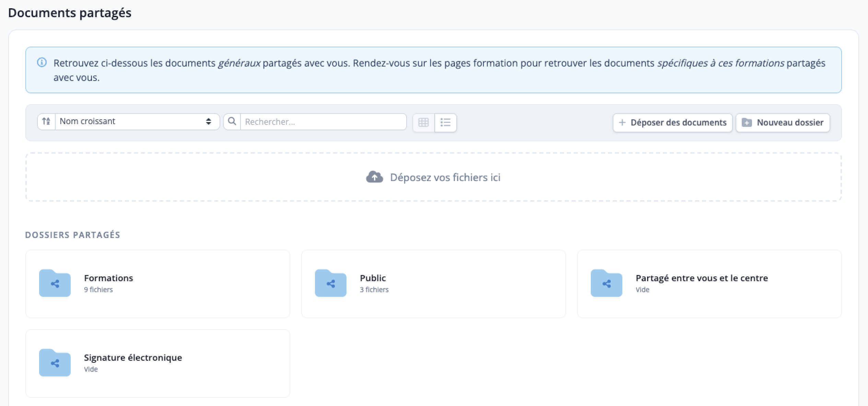
Task: Click Déposer des documents button
Action: click(673, 123)
